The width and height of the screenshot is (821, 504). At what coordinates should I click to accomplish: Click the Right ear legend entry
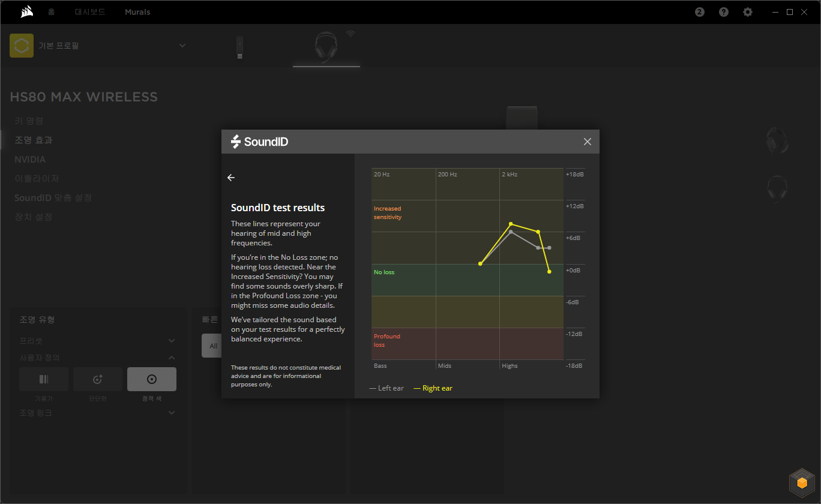(x=433, y=388)
